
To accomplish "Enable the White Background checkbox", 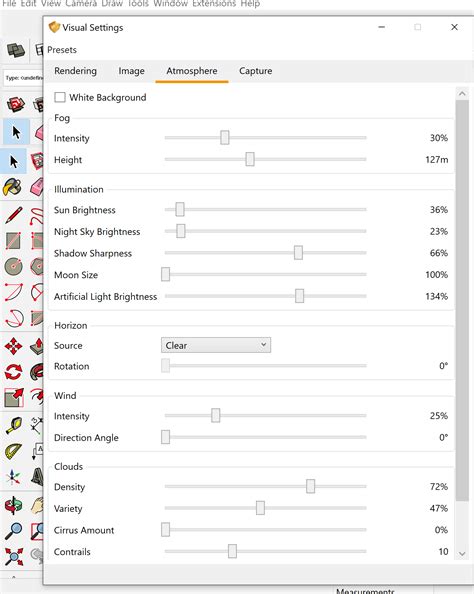I will coord(60,97).
